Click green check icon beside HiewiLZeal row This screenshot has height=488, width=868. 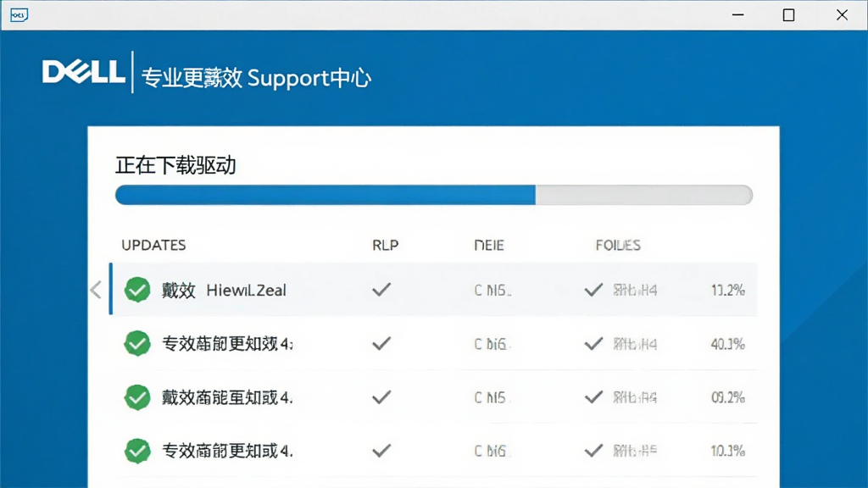click(x=137, y=290)
